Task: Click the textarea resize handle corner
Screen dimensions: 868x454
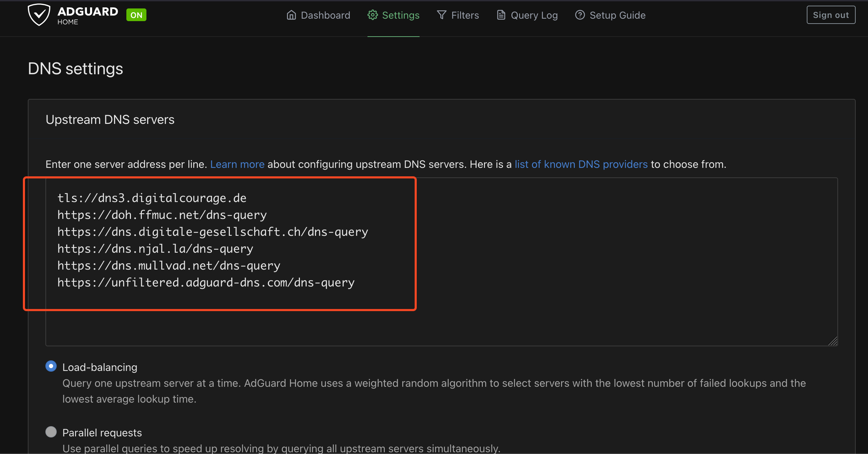Action: pyautogui.click(x=833, y=341)
